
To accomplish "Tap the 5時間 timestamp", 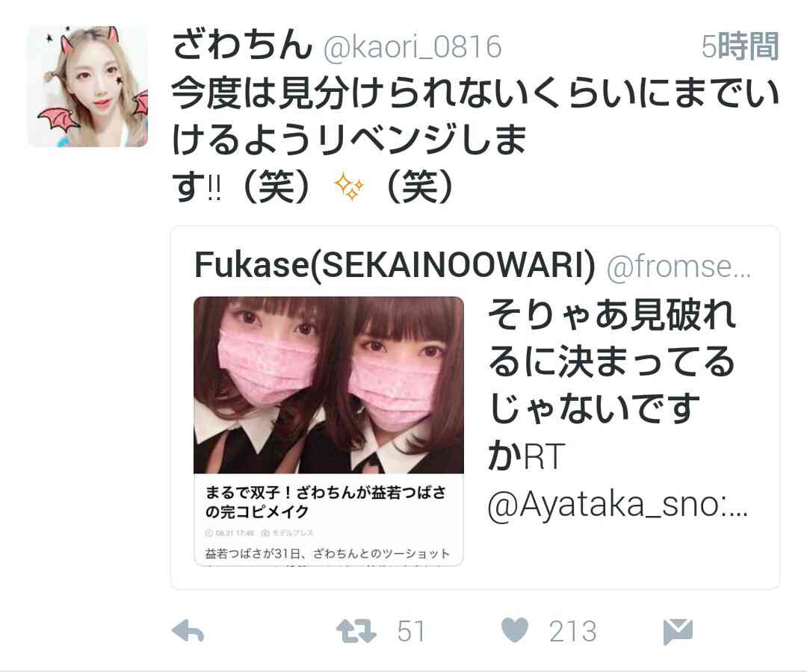I will click(x=740, y=46).
